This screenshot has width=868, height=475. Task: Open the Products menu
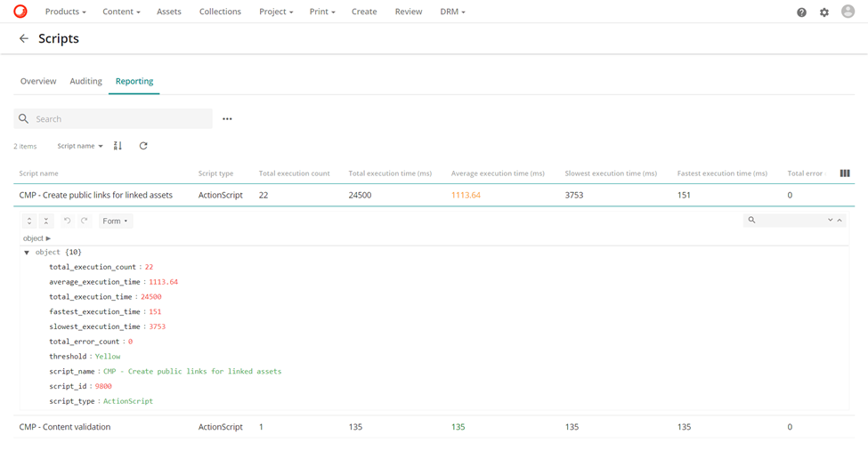[65, 12]
